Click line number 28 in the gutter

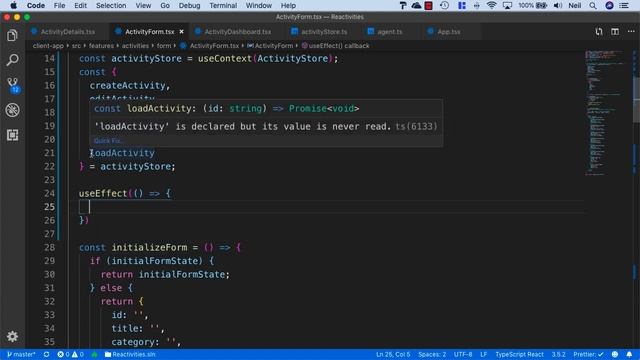[49, 247]
